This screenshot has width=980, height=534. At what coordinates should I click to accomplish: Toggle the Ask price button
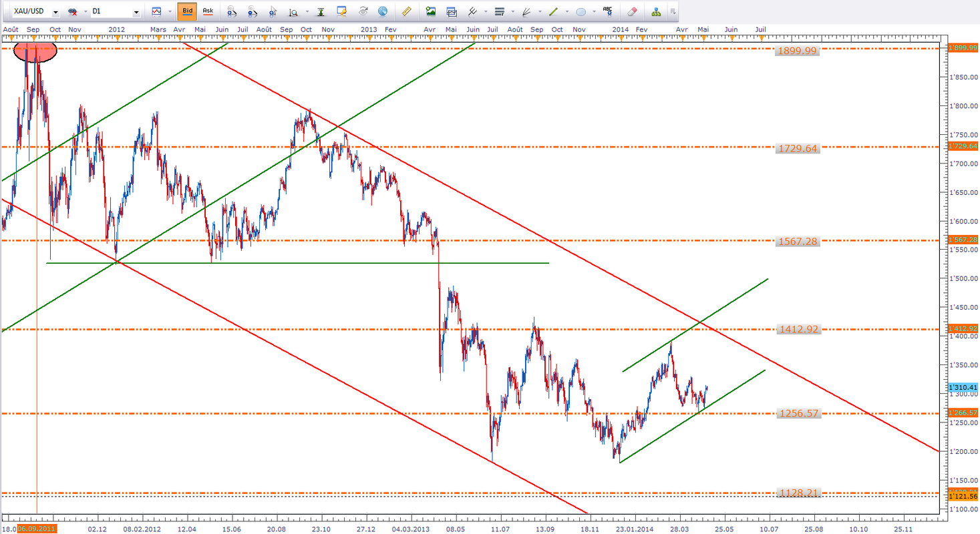point(208,11)
